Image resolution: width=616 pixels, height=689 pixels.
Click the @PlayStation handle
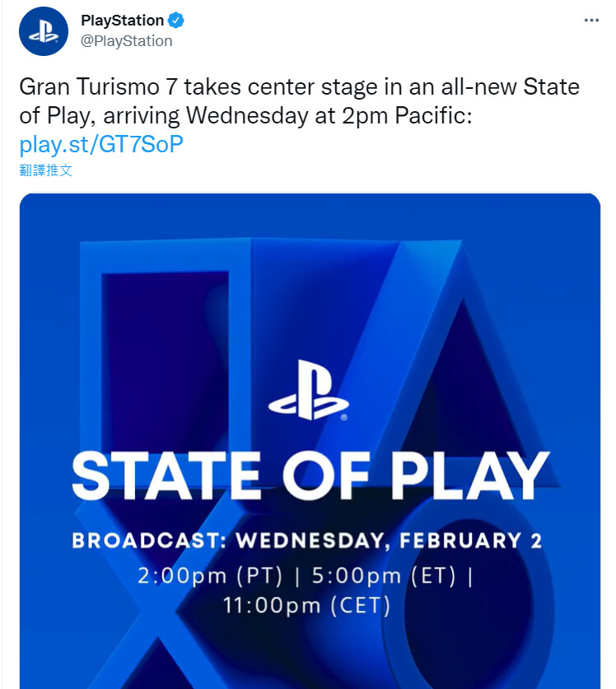tap(126, 40)
